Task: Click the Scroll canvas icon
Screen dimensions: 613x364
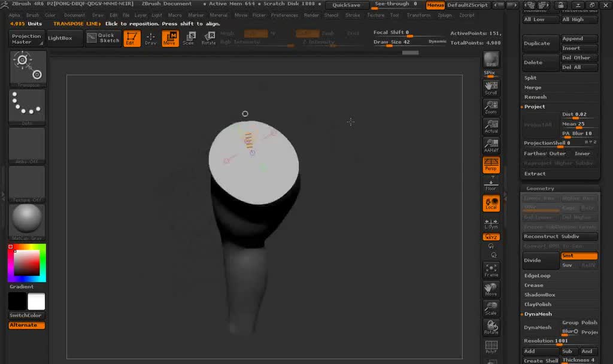Action: [x=491, y=89]
